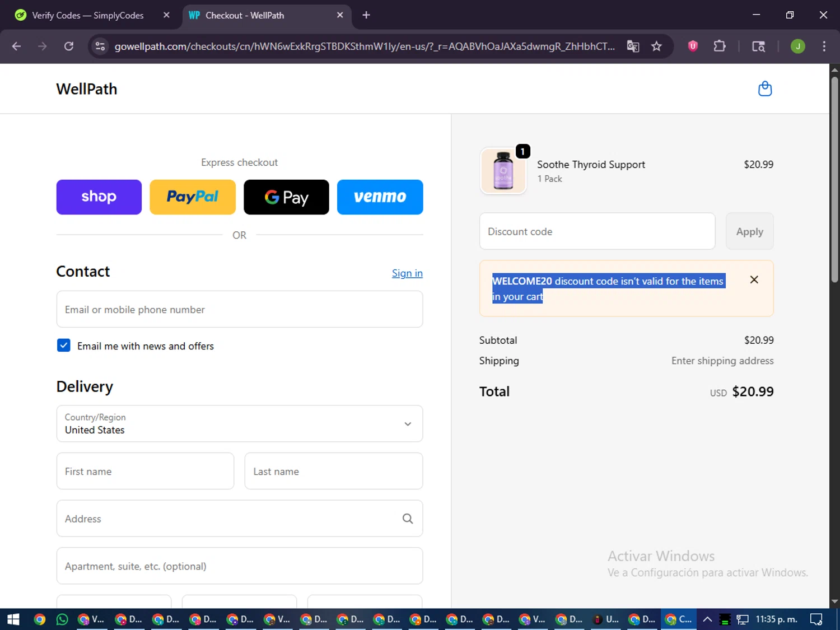Go back to previous page

click(16, 46)
